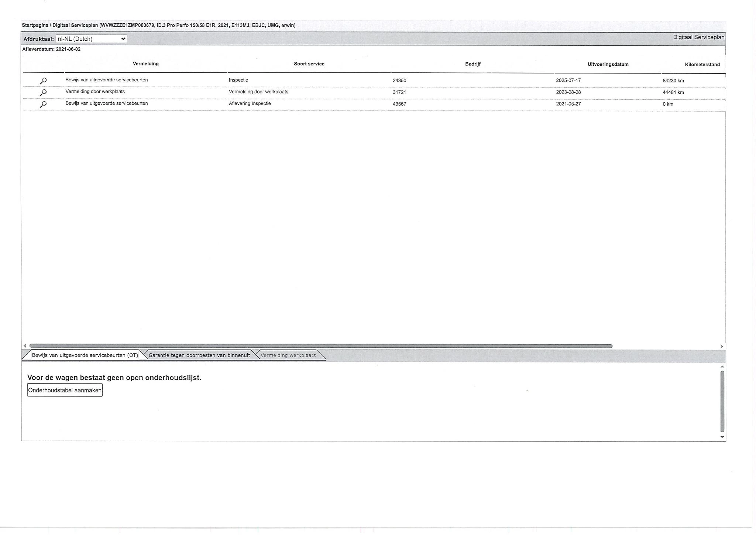Open details of 2023-08-08 werkplaats entry magnifier
Screen dimensions: 756x535
[x=43, y=92]
